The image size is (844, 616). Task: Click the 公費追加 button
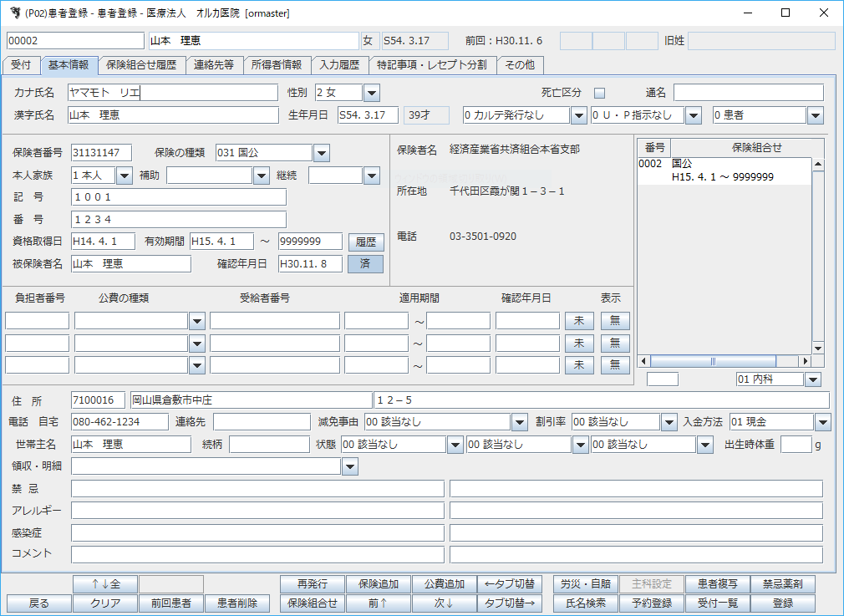point(444,583)
